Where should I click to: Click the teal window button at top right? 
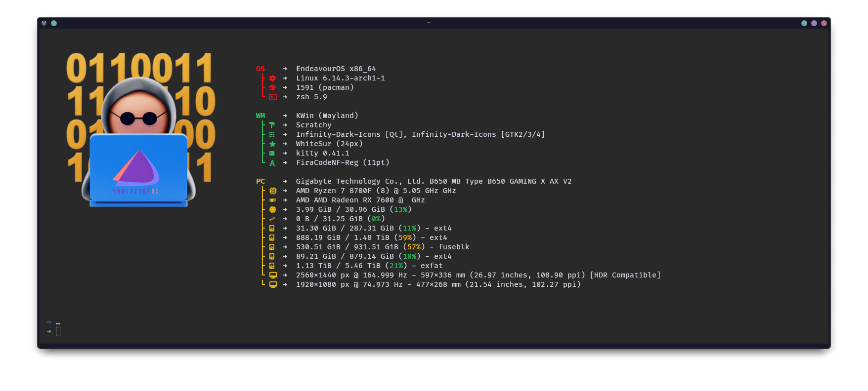[x=804, y=23]
